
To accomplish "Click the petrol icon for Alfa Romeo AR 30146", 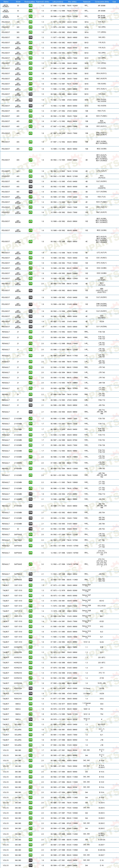I will click(x=30, y=16).
